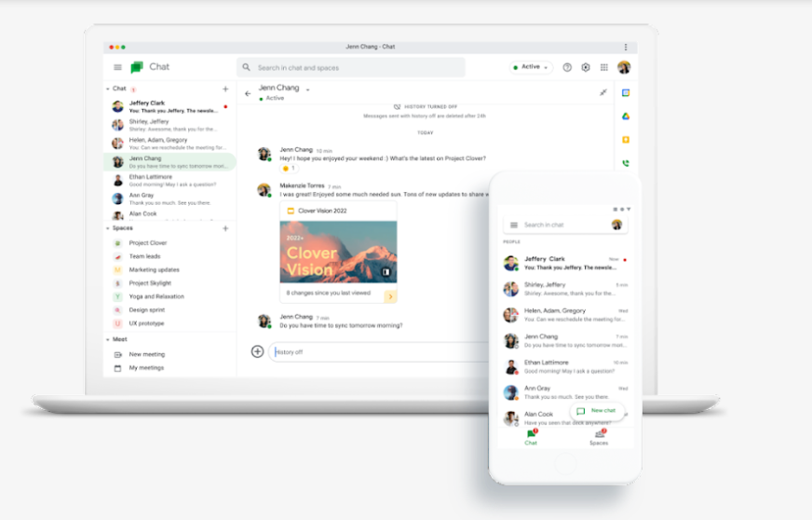Click the back arrow beside Jenn Chang
The width and height of the screenshot is (812, 520).
[248, 93]
